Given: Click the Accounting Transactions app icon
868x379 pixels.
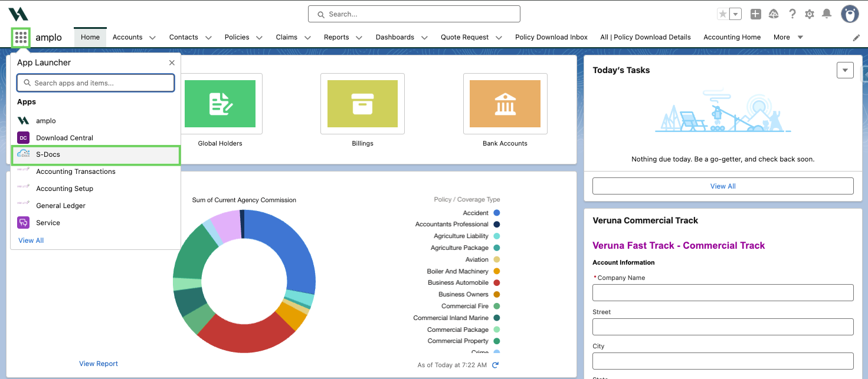Looking at the screenshot, I should [x=23, y=169].
